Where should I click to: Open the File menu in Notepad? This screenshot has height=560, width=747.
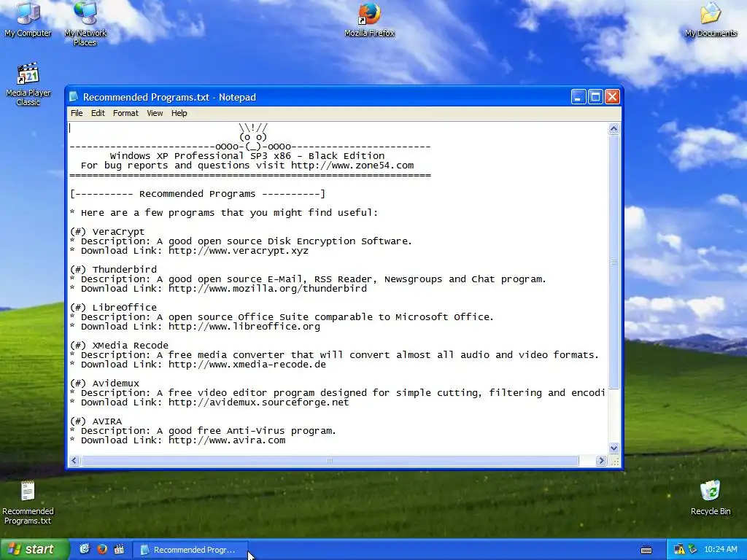(x=77, y=113)
